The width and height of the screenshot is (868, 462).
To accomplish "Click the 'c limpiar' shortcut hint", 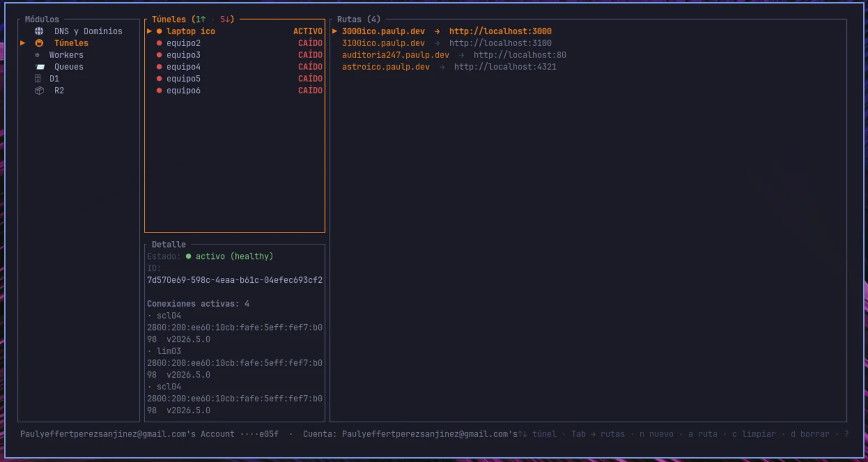I will point(754,434).
